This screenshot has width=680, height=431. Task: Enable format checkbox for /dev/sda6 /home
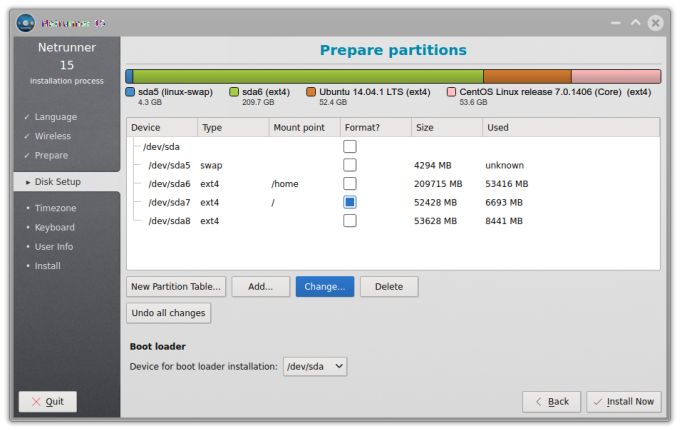tap(350, 184)
